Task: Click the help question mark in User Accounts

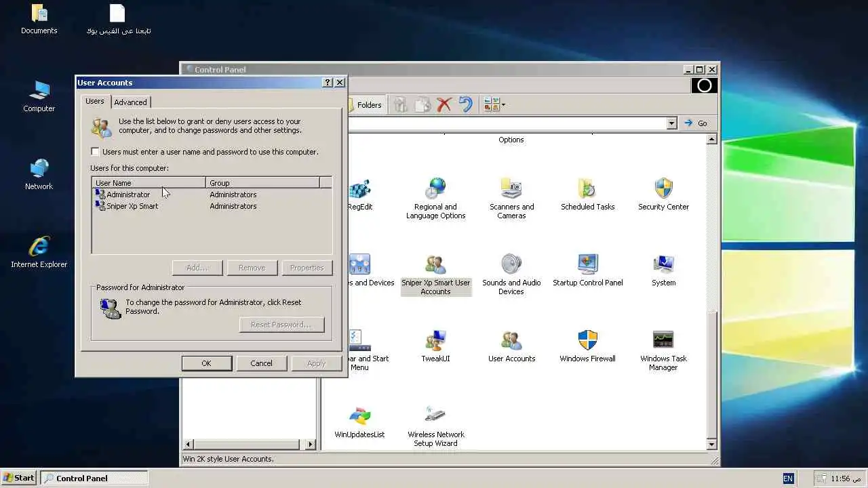Action: click(328, 83)
